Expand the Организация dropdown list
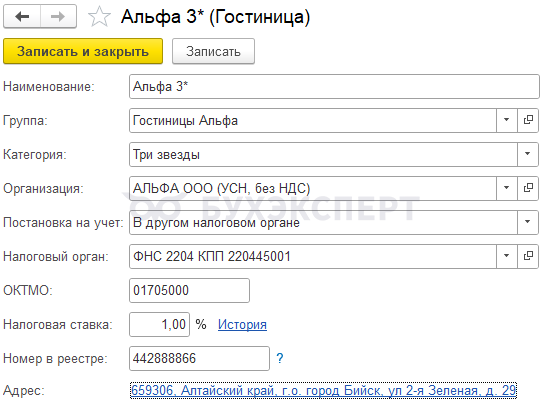Viewport: 542px width, 418px height. (x=506, y=188)
